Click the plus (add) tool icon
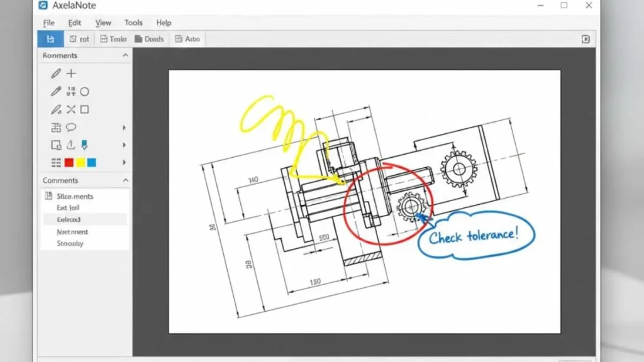 pyautogui.click(x=71, y=74)
